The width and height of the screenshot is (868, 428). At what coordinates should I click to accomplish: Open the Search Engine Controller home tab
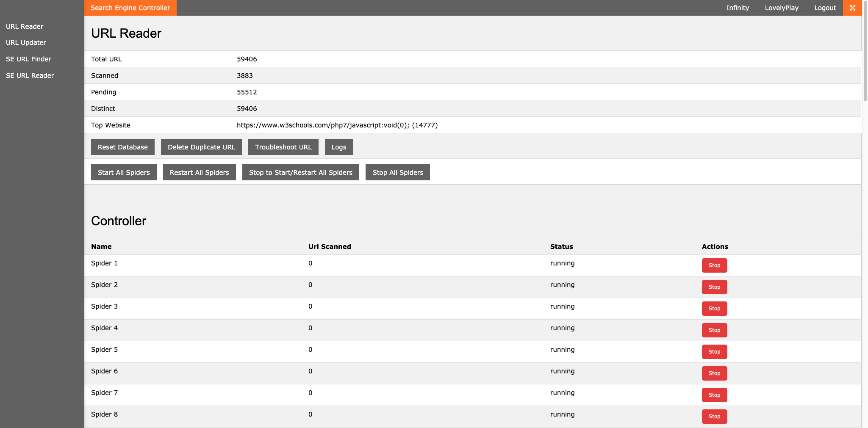[x=130, y=8]
